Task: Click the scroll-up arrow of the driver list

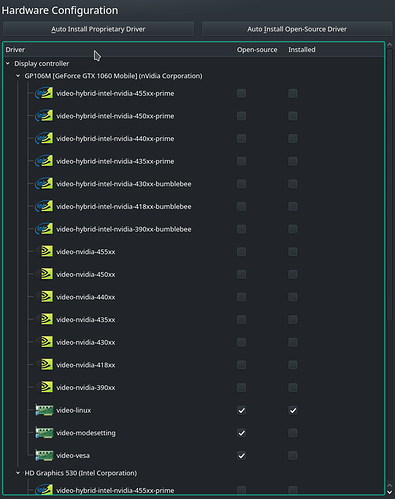Action: pos(390,45)
